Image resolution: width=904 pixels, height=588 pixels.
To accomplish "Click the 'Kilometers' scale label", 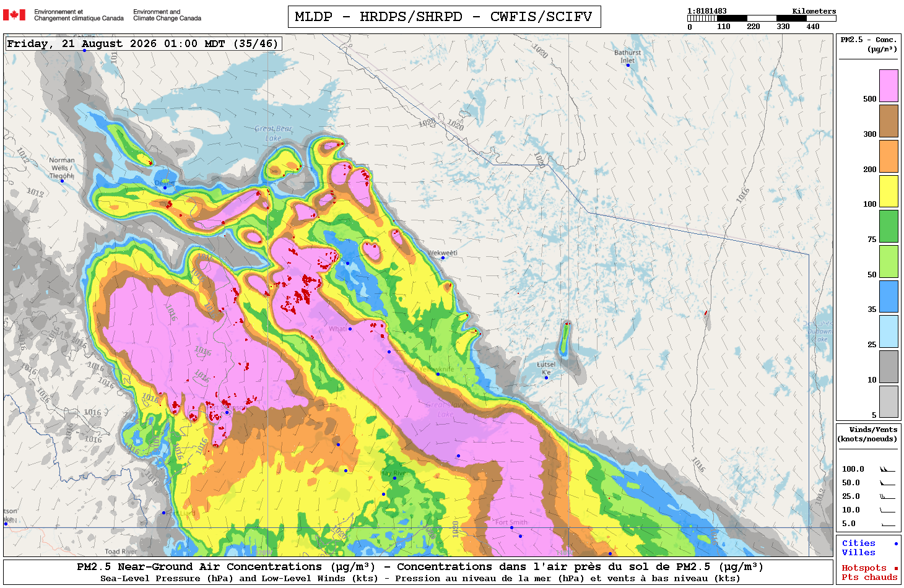I will coord(814,11).
